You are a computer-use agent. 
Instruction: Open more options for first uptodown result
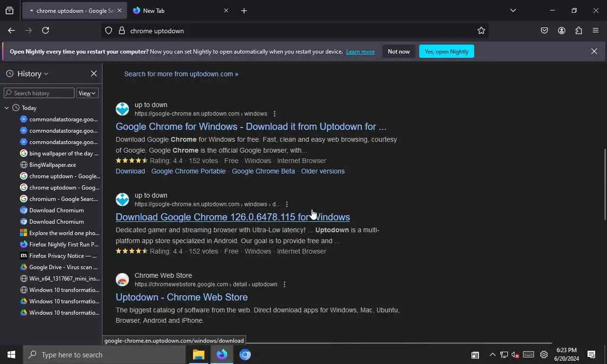[x=275, y=114]
